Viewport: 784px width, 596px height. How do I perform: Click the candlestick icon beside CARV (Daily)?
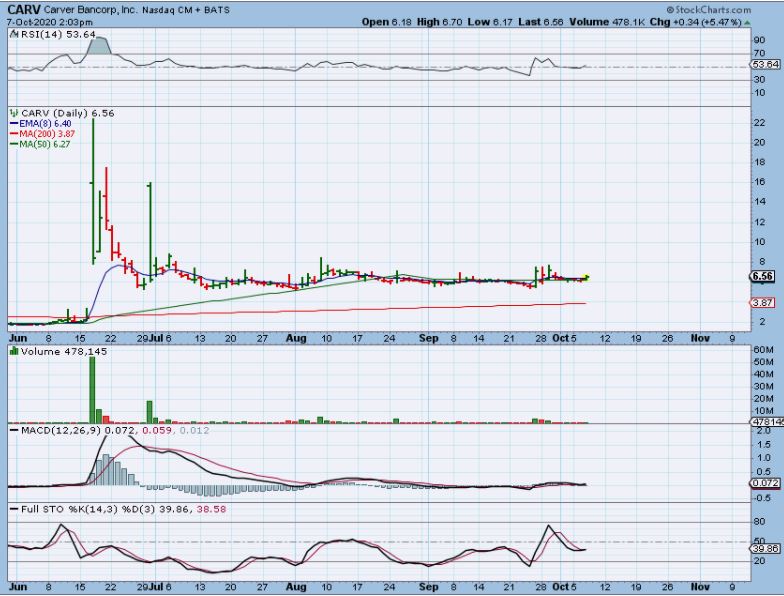coord(11,114)
